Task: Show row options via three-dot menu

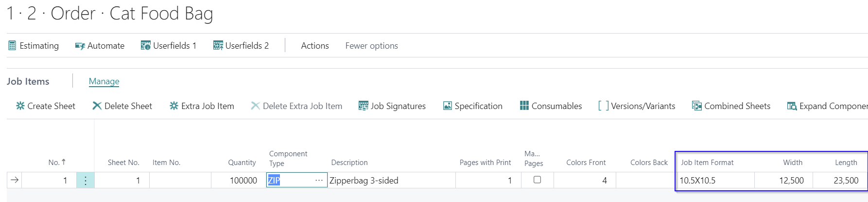Action: pyautogui.click(x=86, y=181)
